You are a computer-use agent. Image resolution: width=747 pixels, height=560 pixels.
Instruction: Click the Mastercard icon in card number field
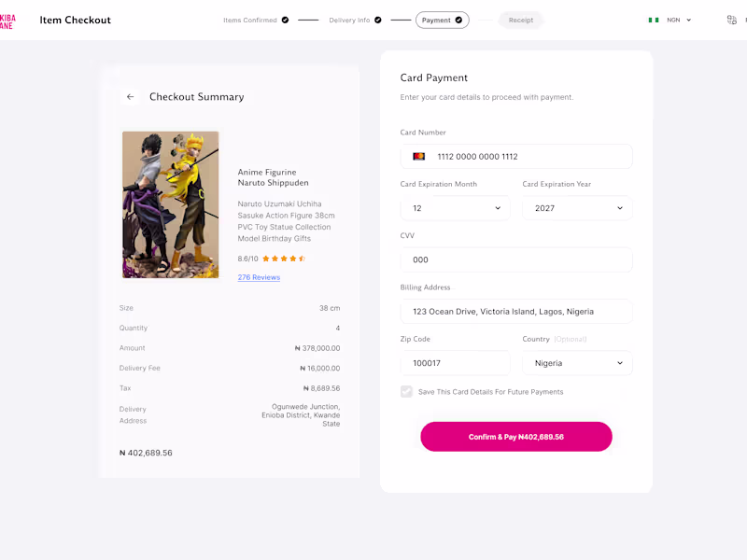tap(419, 157)
